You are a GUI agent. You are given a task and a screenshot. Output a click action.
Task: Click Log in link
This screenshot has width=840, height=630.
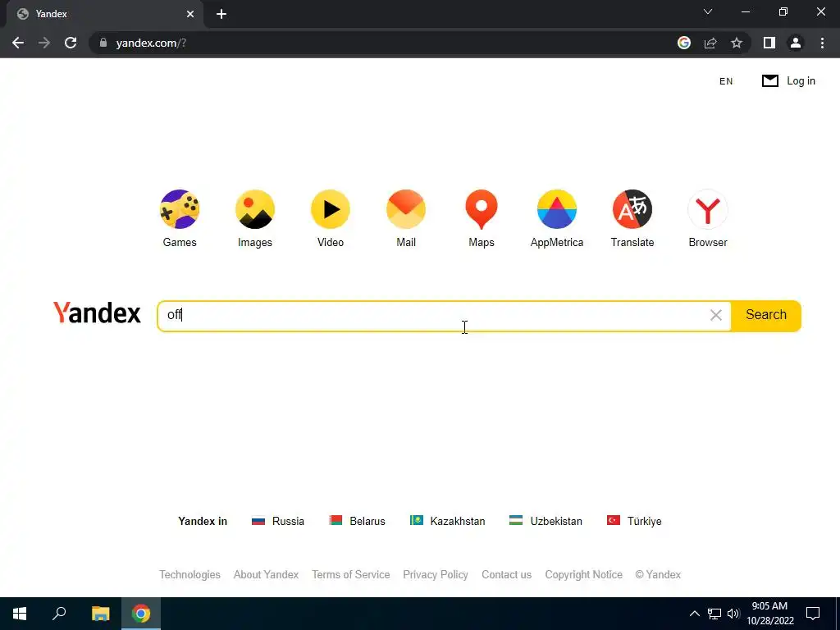[x=801, y=81]
